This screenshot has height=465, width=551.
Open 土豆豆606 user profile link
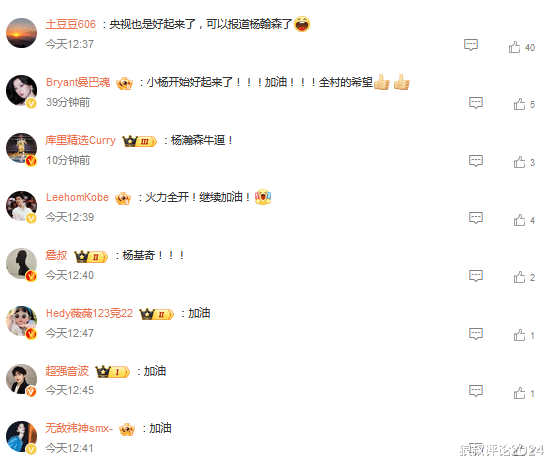tap(71, 24)
